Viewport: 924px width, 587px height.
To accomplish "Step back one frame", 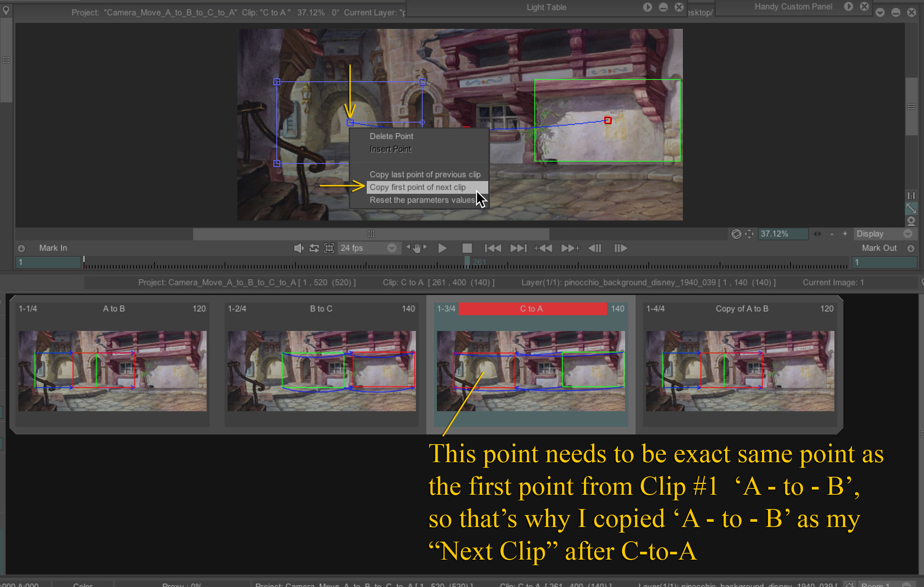I will point(595,248).
